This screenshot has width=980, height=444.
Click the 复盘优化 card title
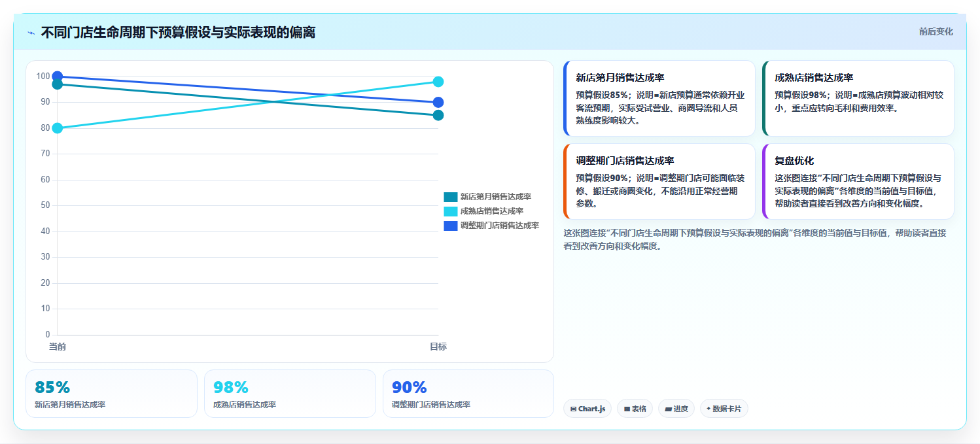[794, 161]
